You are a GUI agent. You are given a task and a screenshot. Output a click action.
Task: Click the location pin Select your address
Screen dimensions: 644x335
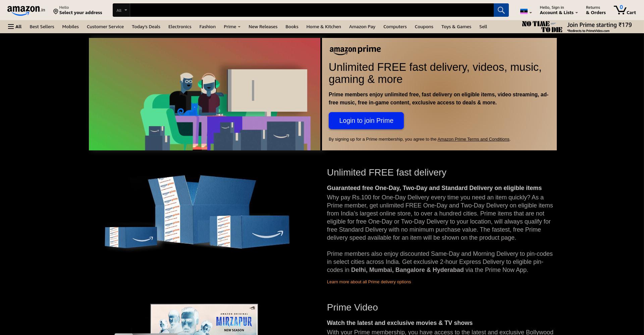pyautogui.click(x=78, y=10)
